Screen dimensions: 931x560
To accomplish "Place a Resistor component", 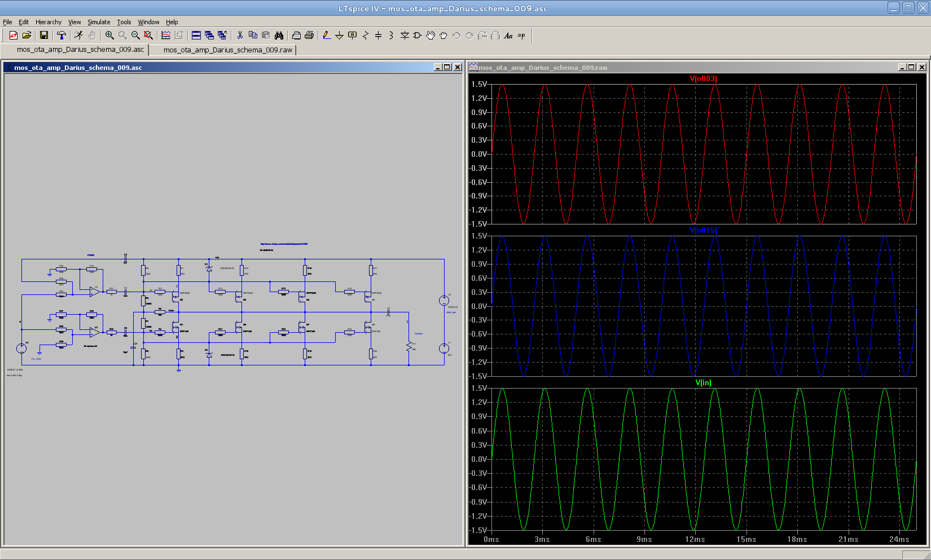I will pos(366,35).
